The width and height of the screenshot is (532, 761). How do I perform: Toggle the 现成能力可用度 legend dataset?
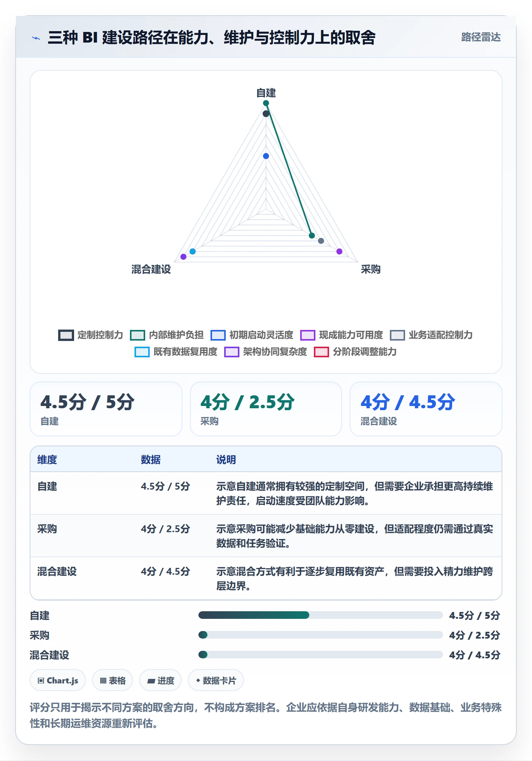(342, 335)
